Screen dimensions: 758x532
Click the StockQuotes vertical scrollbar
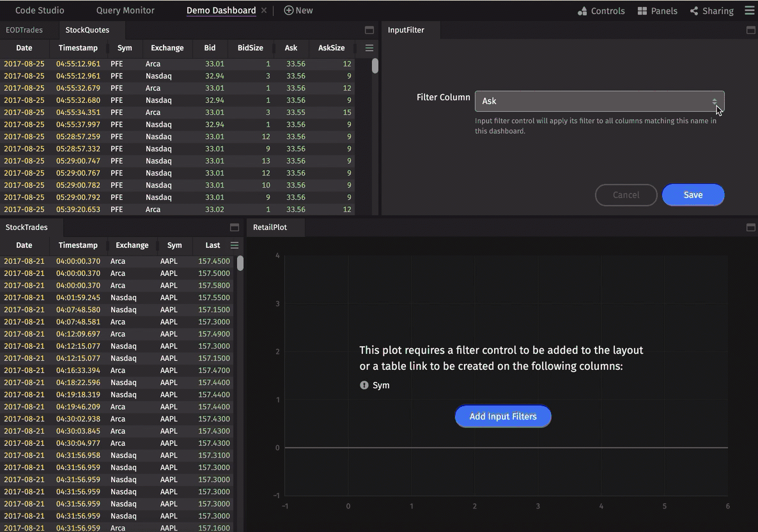point(375,66)
